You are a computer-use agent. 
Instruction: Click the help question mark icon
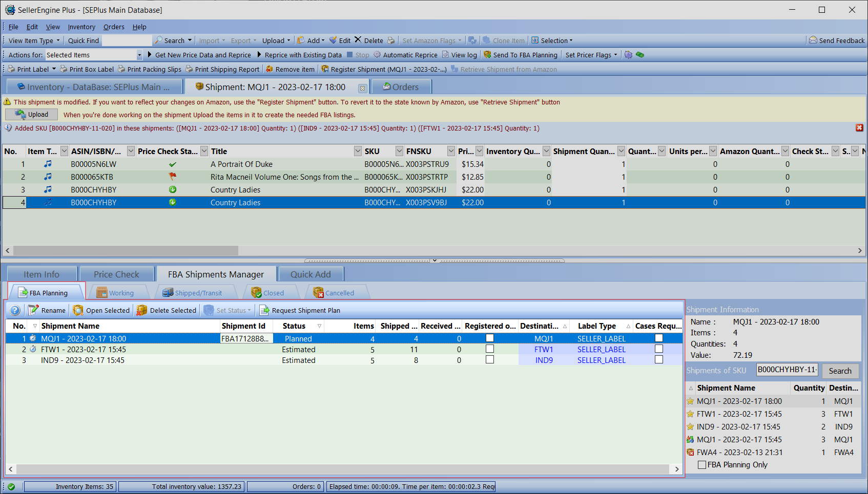point(15,310)
